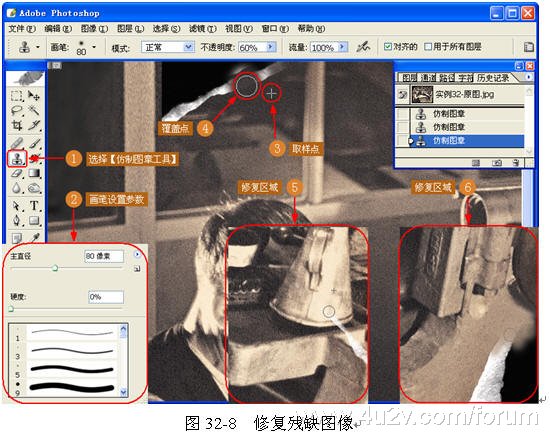Select the Rectangle shape tool
Viewport: 550px width, 433px height.
34,221
